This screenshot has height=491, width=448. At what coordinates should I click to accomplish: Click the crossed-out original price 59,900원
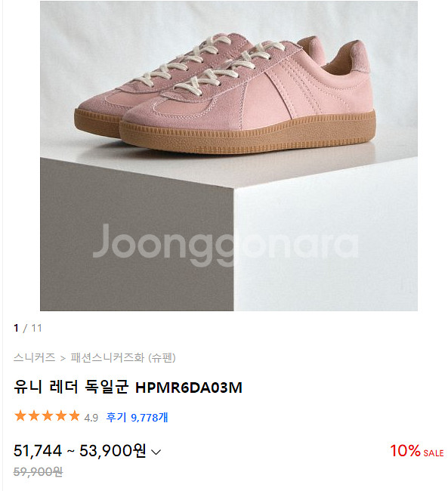[39, 471]
